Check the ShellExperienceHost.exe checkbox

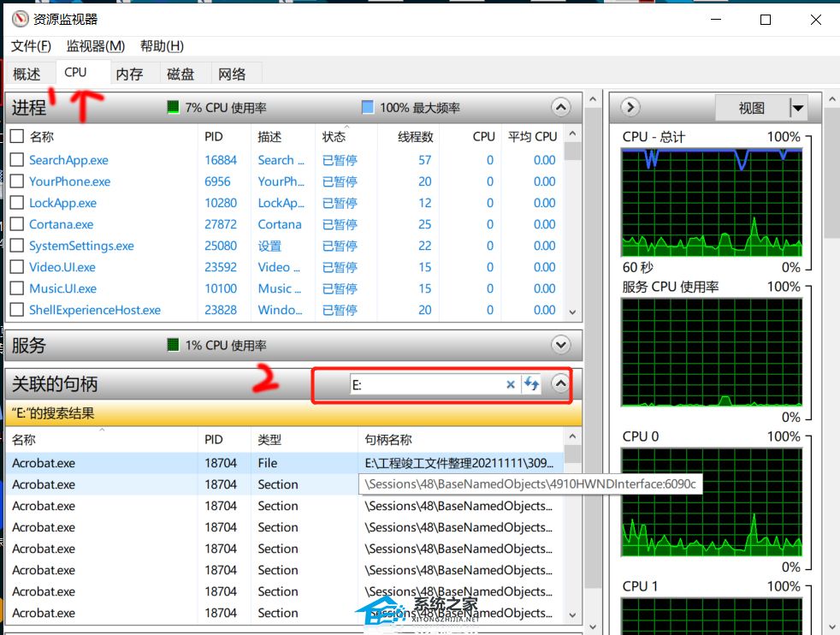tap(17, 310)
